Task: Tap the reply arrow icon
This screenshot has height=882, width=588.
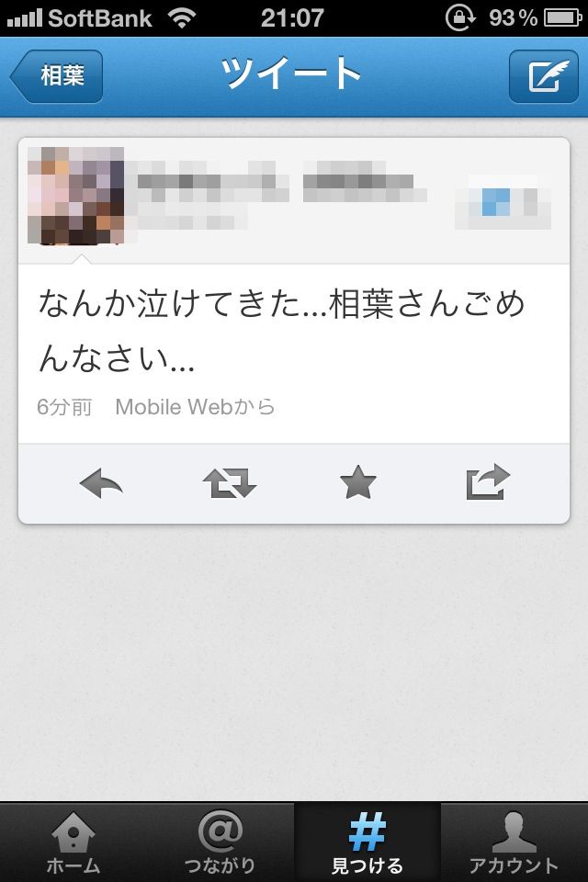Action: pyautogui.click(x=101, y=483)
